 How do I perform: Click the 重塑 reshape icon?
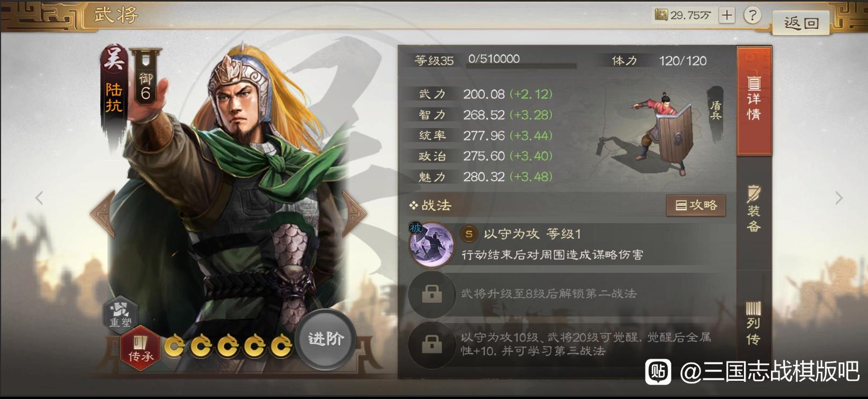tap(120, 314)
